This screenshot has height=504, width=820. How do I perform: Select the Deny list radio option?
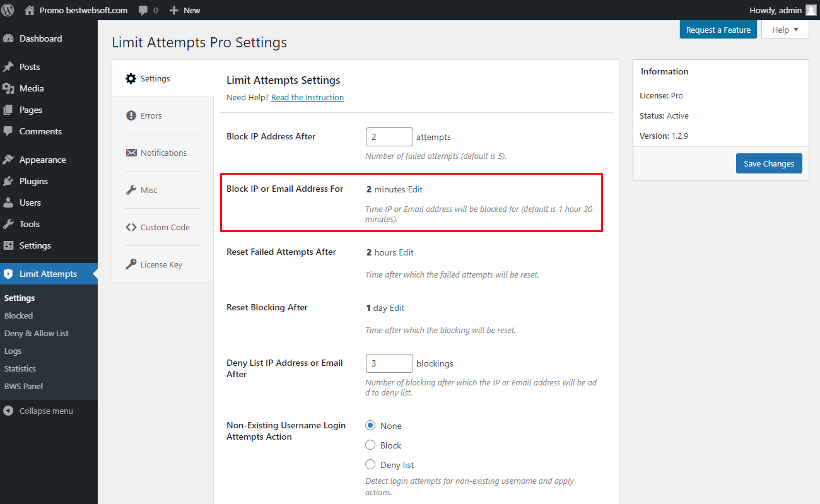370,465
